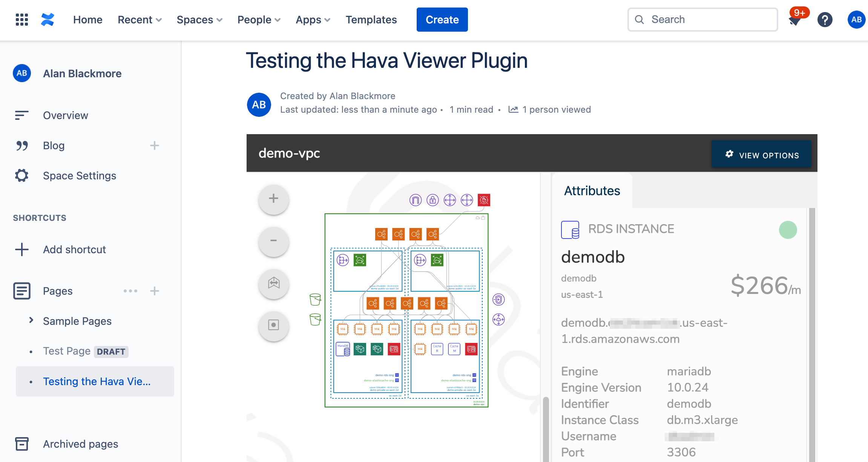Click the '1 person viewed' link

(557, 109)
